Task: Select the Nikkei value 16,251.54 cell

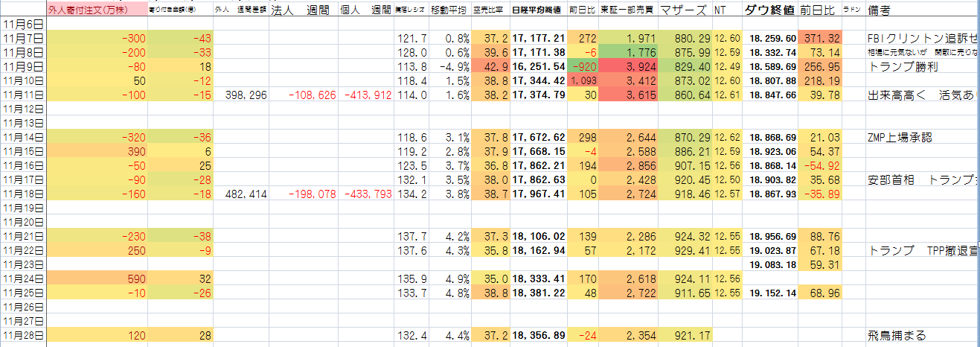Action: coord(538,66)
